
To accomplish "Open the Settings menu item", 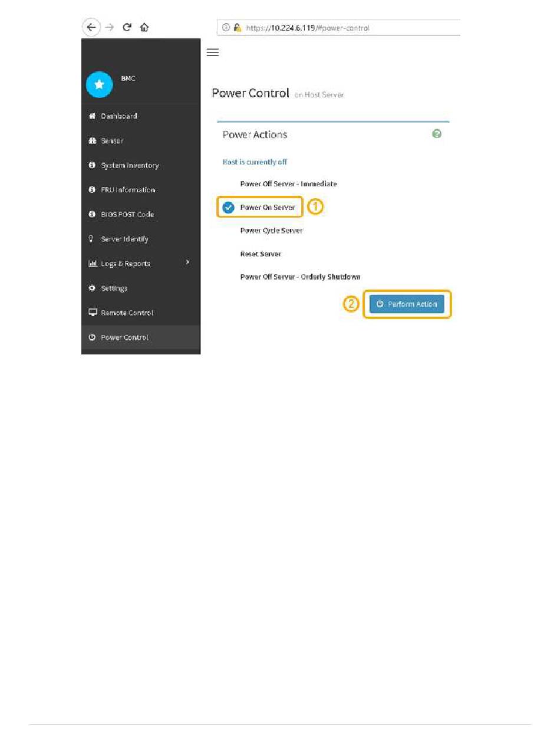I will click(141, 288).
